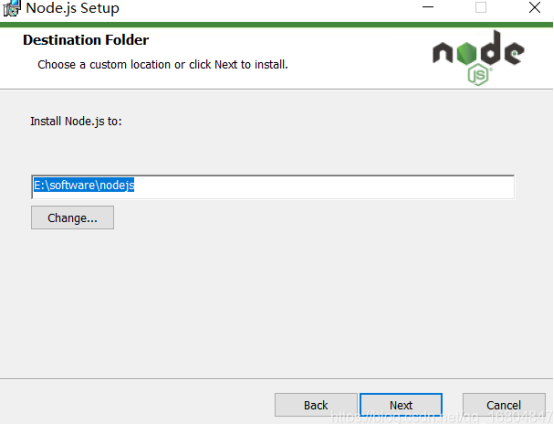The height and width of the screenshot is (424, 554).
Task: Click the disabled maximize window button
Action: pos(481,7)
